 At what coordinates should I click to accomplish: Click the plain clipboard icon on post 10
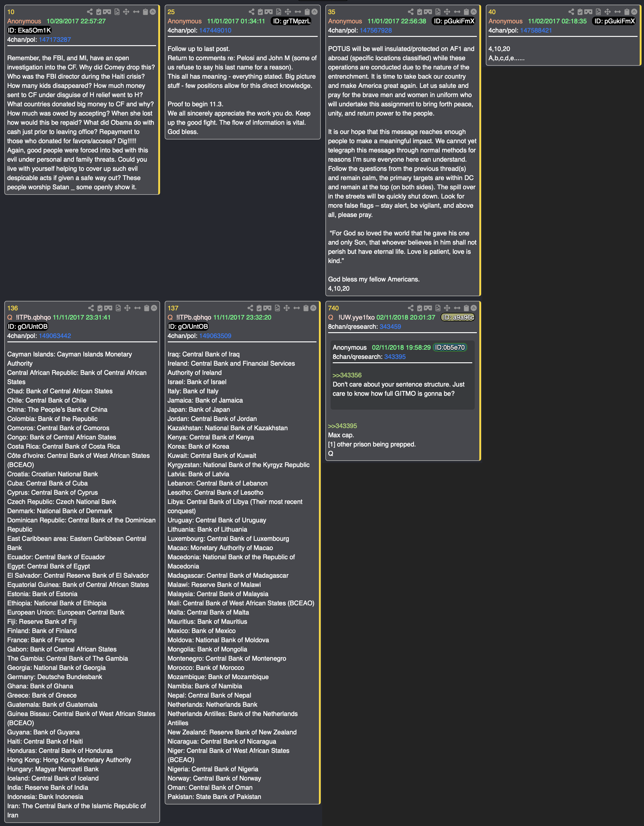coord(145,12)
